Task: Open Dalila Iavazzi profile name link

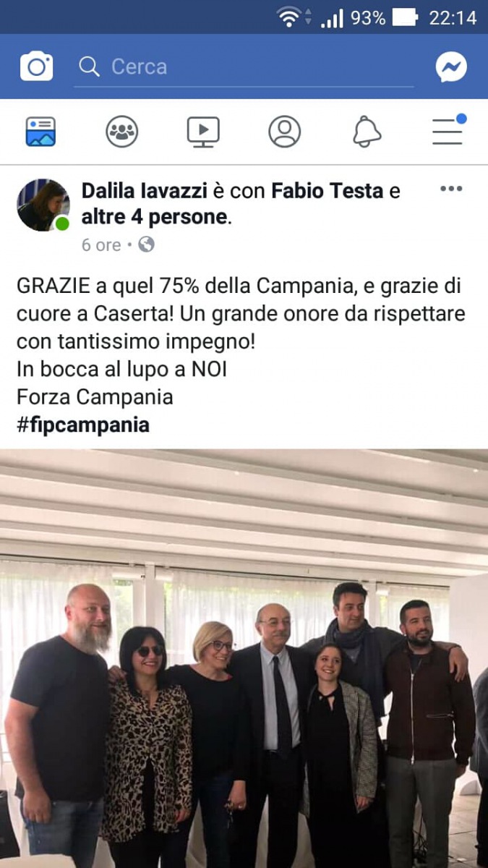Action: pyautogui.click(x=144, y=191)
